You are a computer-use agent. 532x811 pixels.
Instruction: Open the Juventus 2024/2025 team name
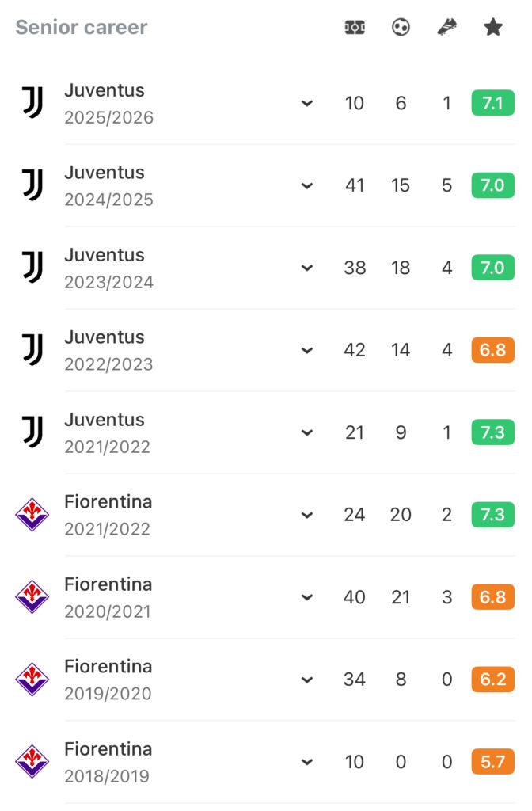click(104, 173)
